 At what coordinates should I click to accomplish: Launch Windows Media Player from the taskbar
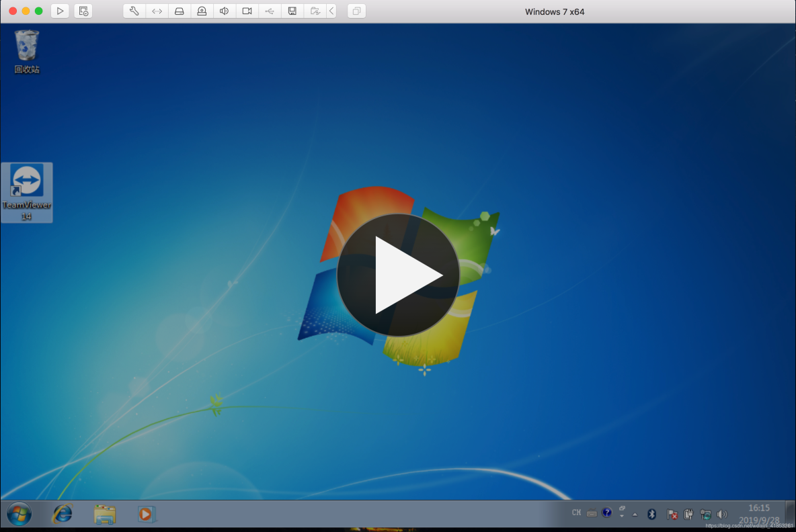coord(146,515)
